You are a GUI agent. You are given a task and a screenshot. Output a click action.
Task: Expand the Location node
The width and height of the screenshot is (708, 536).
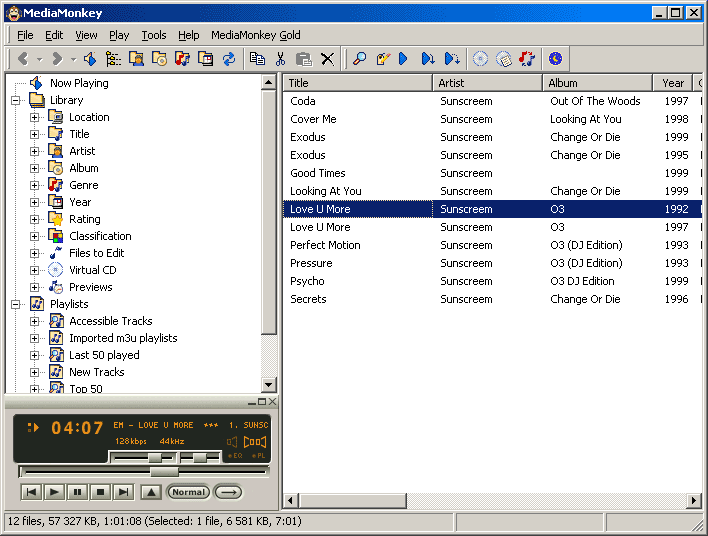coord(34,117)
